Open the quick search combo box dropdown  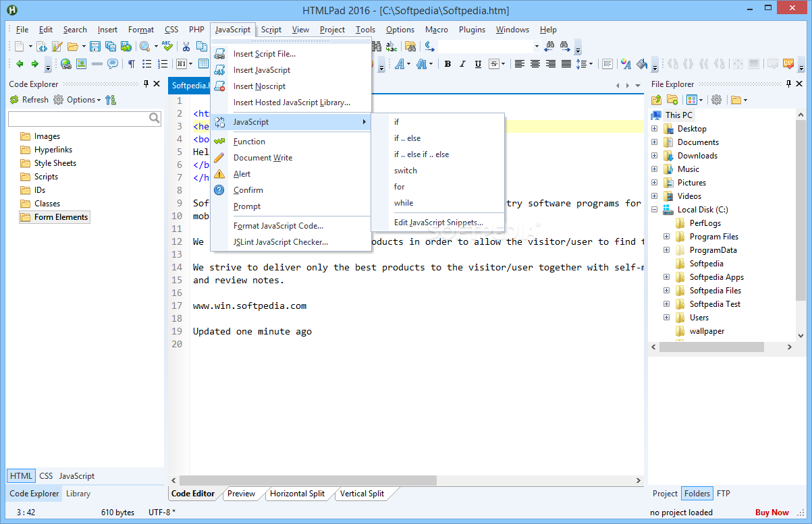coord(537,47)
